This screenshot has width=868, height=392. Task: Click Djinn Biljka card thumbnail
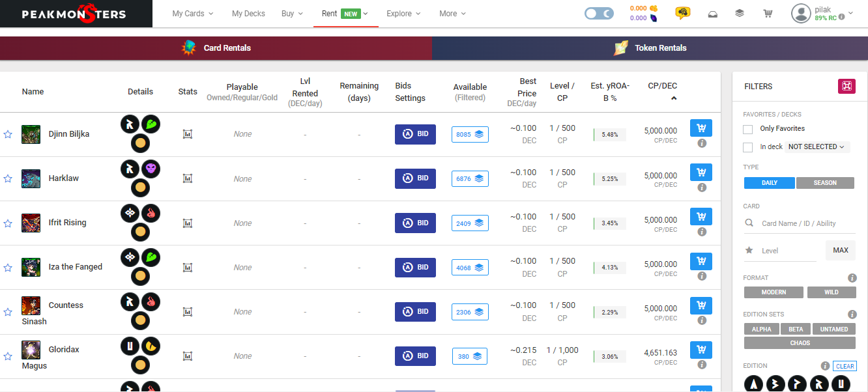click(x=31, y=134)
